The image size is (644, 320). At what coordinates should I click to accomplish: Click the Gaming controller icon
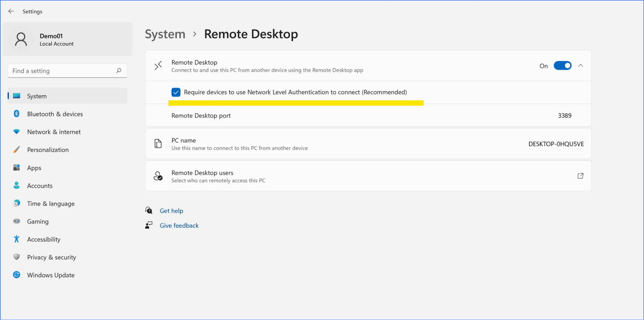[x=17, y=221]
